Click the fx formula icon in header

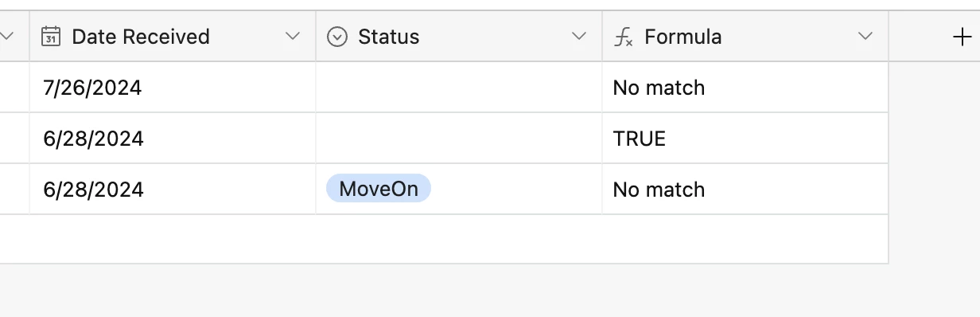pos(624,37)
